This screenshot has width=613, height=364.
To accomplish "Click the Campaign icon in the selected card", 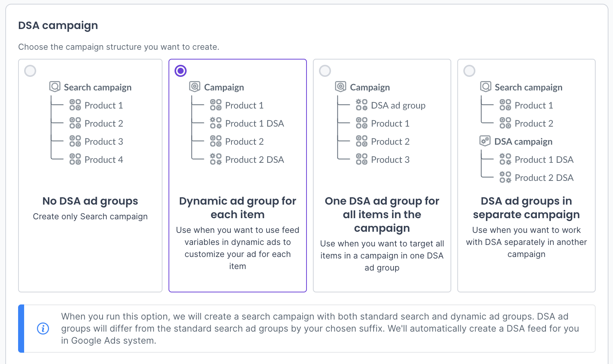I will tap(195, 87).
